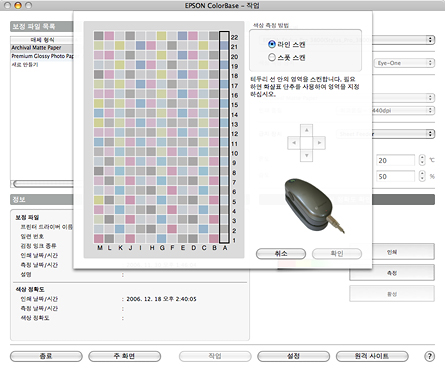Click row number 22 beside the chart
Image resolution: width=445 pixels, height=371 pixels.
(234, 37)
